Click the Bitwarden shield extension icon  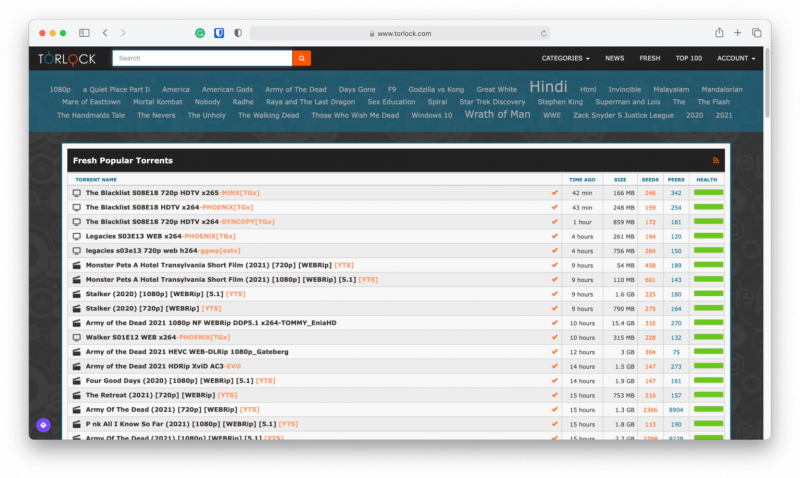click(219, 33)
